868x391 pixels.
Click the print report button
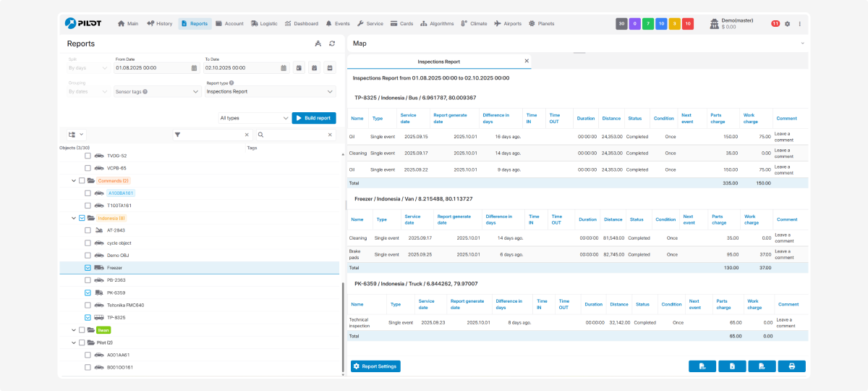[791, 366]
